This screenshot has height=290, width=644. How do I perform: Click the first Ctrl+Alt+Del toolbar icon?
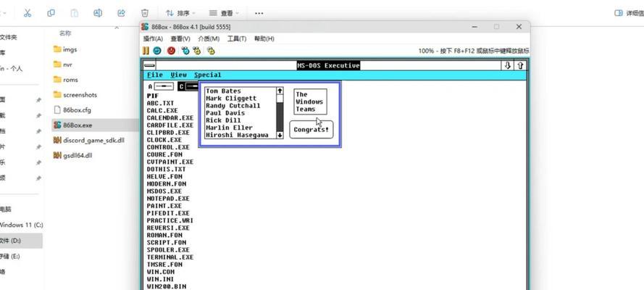[x=185, y=51]
